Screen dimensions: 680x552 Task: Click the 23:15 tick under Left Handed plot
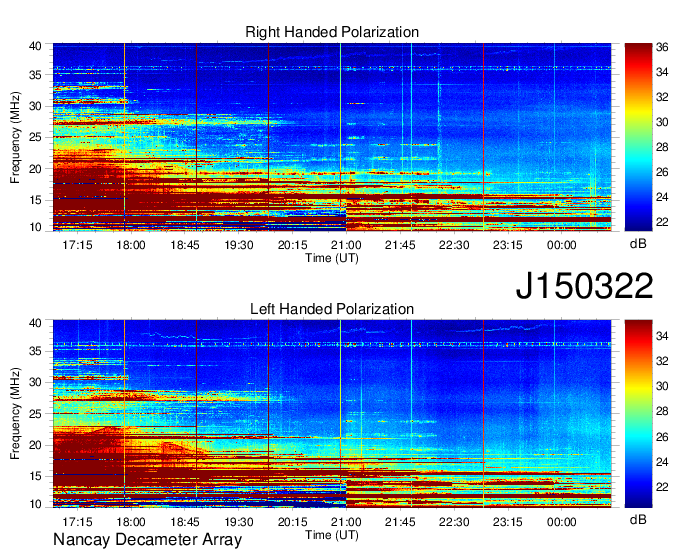click(x=507, y=522)
